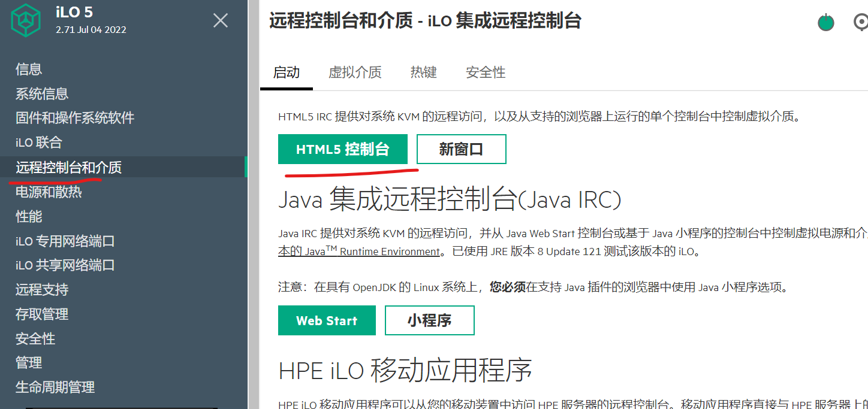This screenshot has height=409, width=868.
Task: Close the navigation sidebar with X
Action: click(221, 21)
